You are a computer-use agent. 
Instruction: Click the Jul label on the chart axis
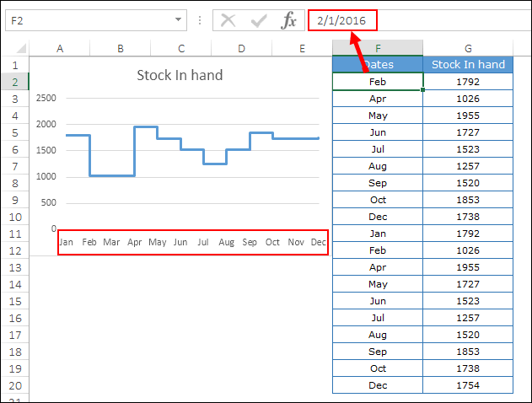click(x=203, y=242)
